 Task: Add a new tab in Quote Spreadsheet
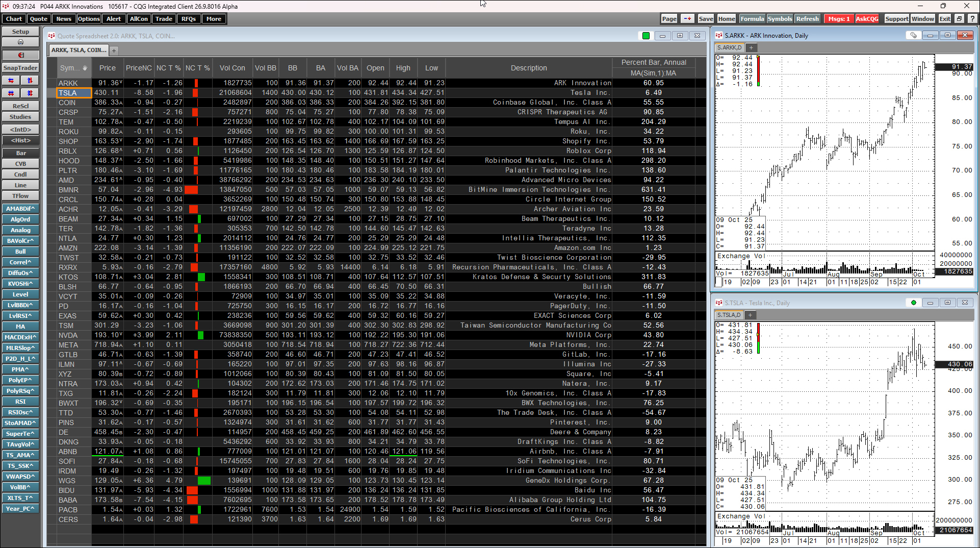114,51
